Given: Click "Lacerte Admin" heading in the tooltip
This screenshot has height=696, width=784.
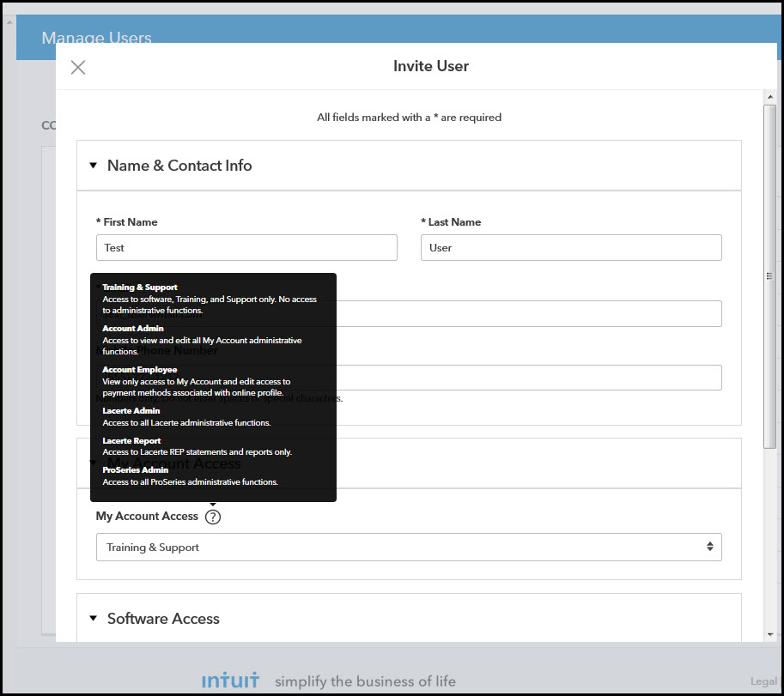Looking at the screenshot, I should pos(131,411).
